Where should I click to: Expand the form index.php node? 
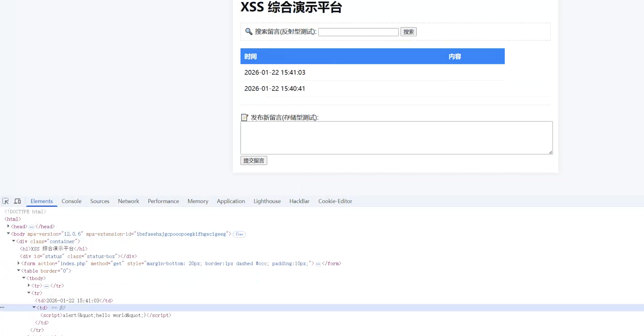coord(18,263)
